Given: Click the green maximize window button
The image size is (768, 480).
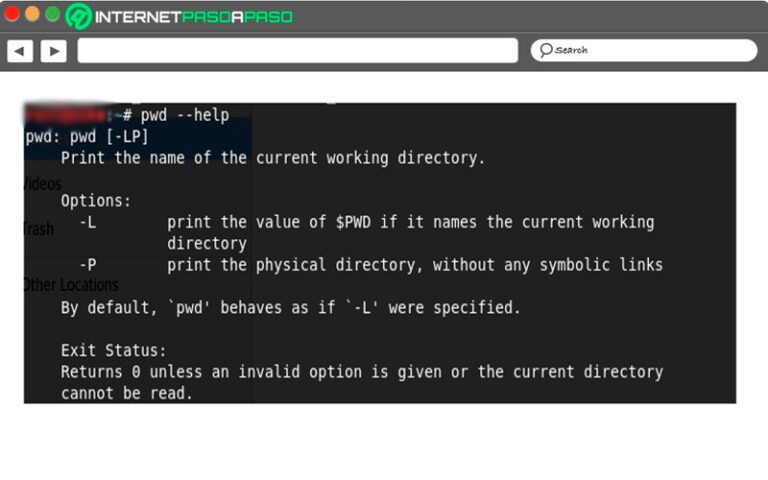Looking at the screenshot, I should [52, 14].
